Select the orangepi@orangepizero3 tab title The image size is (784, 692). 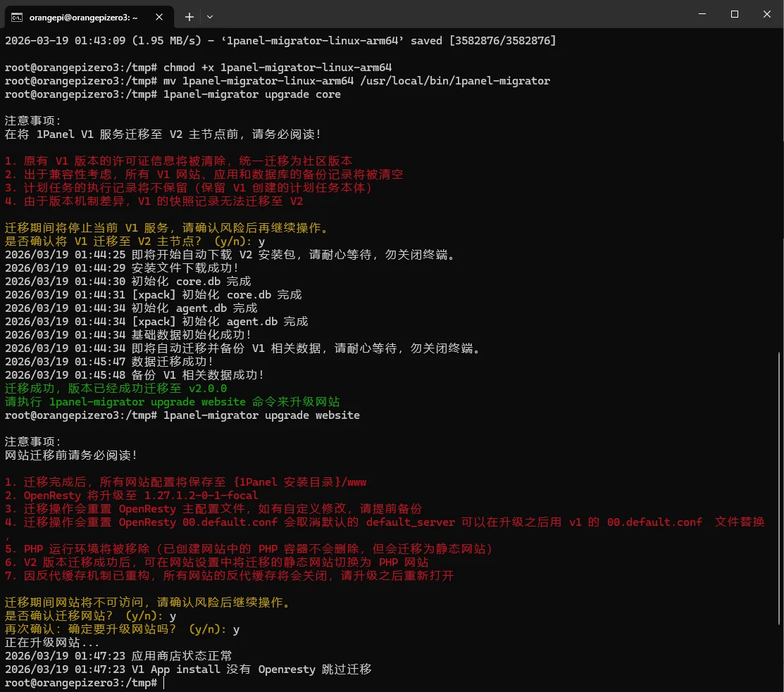click(83, 16)
